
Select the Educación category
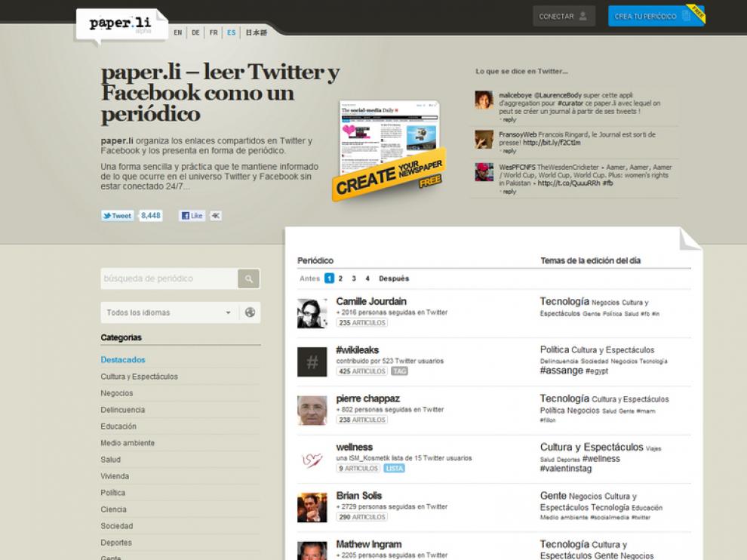[x=118, y=426]
